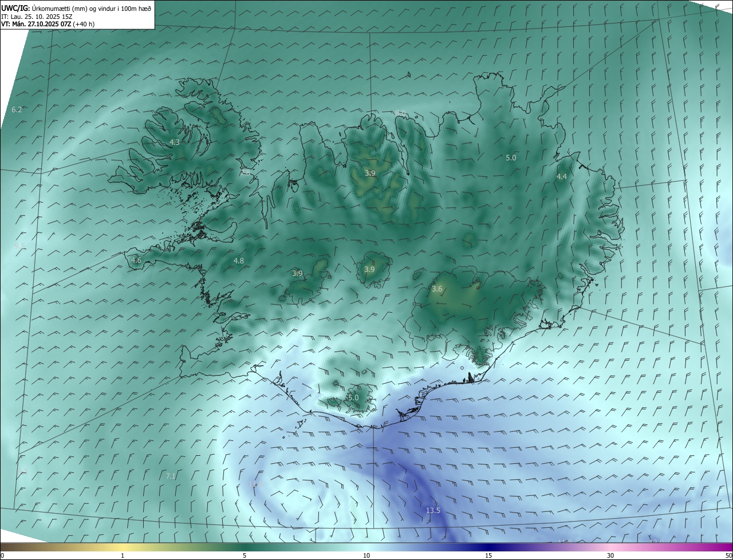The width and height of the screenshot is (733, 560).
Task: Click the '5' tick label on the color scale
Action: pos(245,555)
